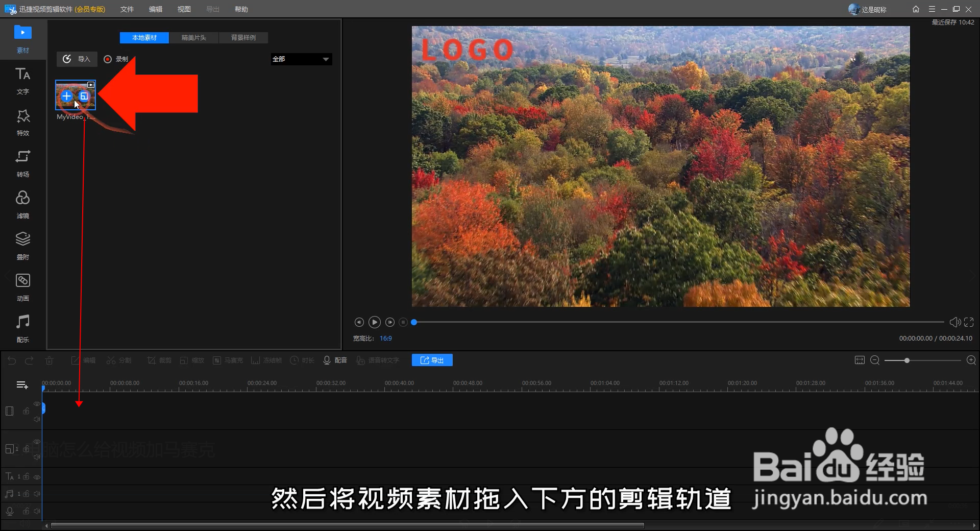Click the timeline zoom in magnifier

coord(971,360)
